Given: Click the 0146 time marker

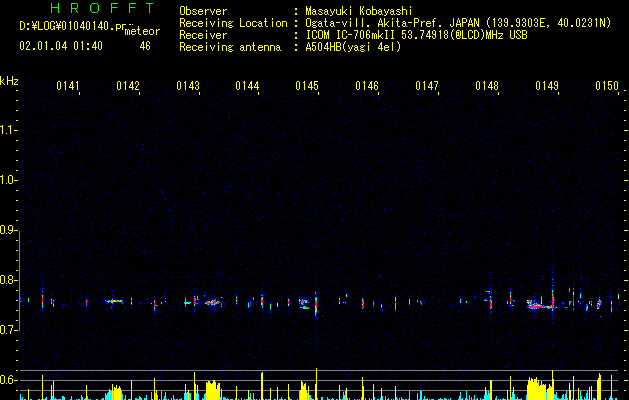Looking at the screenshot, I should pyautogui.click(x=367, y=86).
